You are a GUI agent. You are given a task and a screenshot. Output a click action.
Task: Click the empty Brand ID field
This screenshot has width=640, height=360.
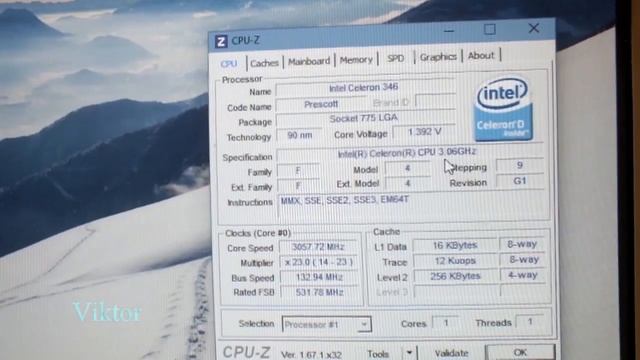[x=435, y=101]
